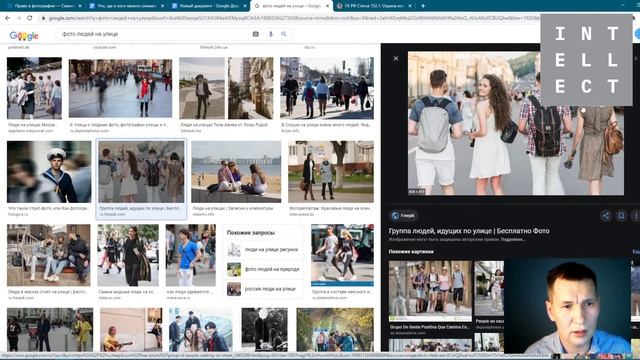Click the Google logo
640x360 pixels.
click(24, 36)
